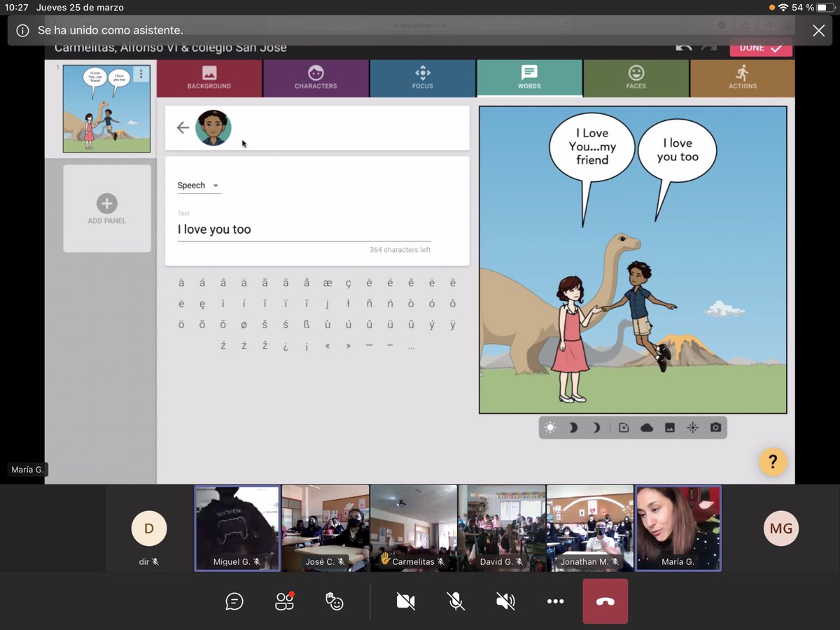This screenshot has width=840, height=630.
Task: Toggle the speaker audio button
Action: [x=505, y=601]
